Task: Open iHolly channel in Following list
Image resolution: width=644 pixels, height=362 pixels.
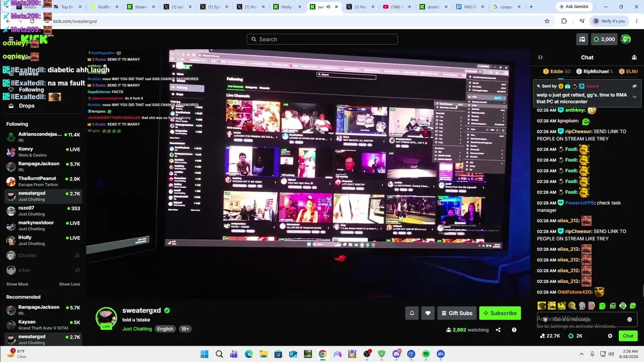Action: click(43, 240)
